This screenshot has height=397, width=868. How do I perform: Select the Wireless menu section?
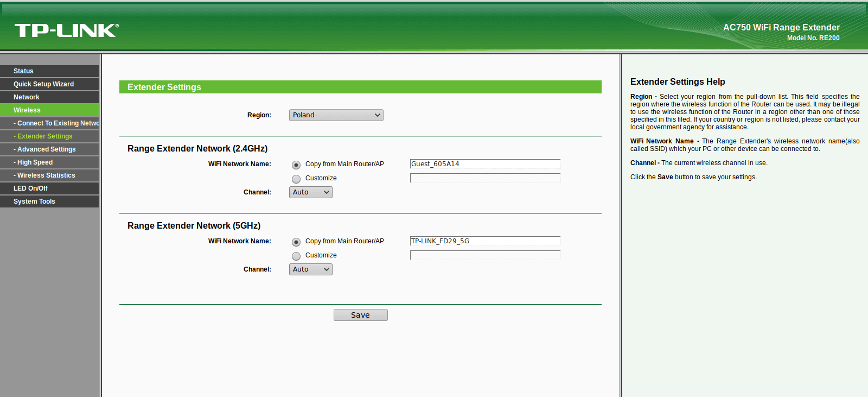tap(49, 110)
